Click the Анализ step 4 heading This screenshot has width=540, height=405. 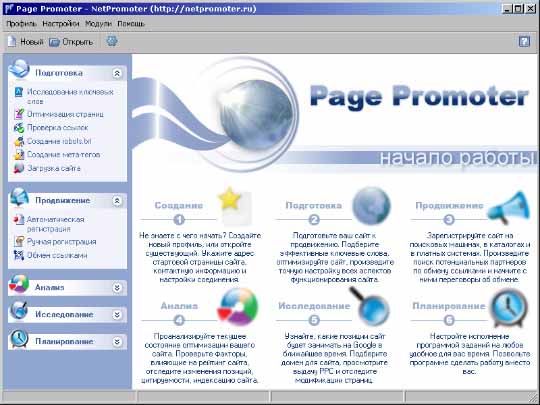pos(179,306)
